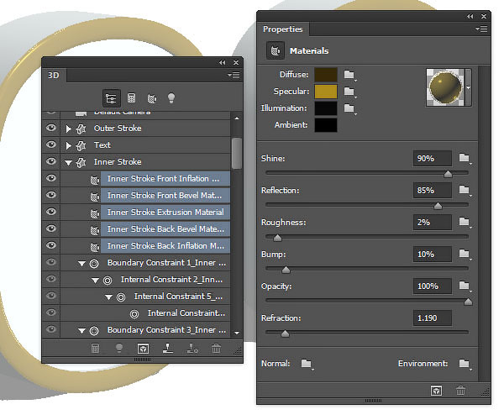Filter 3D panel by lights
The image size is (504, 420).
coord(172,98)
